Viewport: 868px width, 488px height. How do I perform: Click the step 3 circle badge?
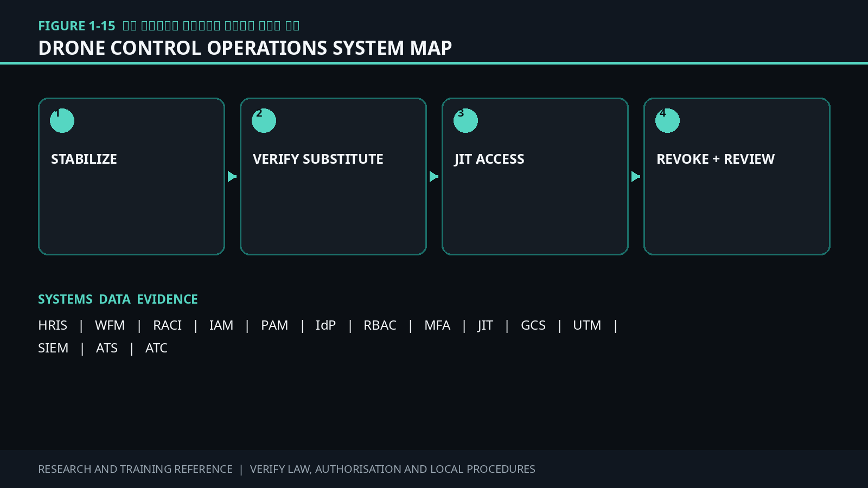[465, 120]
